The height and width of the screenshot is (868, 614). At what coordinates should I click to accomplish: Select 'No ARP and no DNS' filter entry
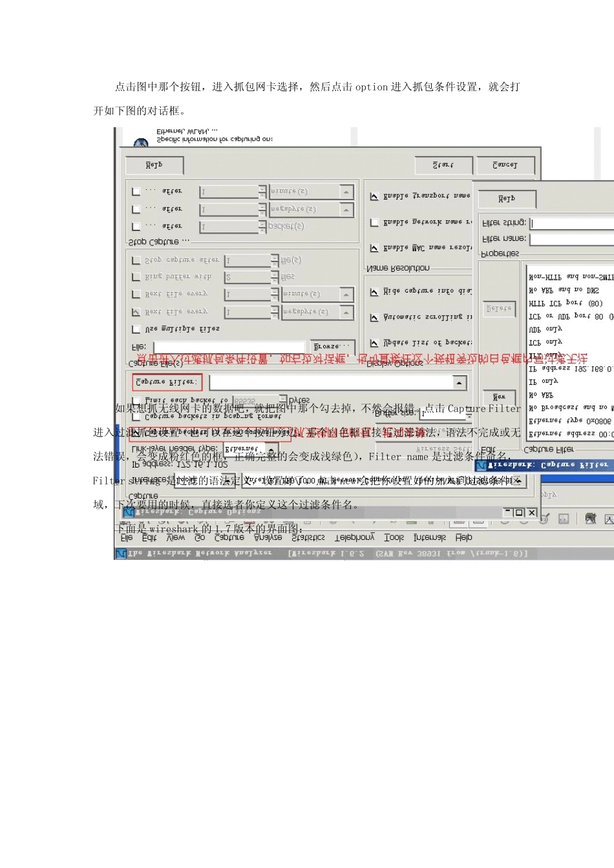coord(564,291)
